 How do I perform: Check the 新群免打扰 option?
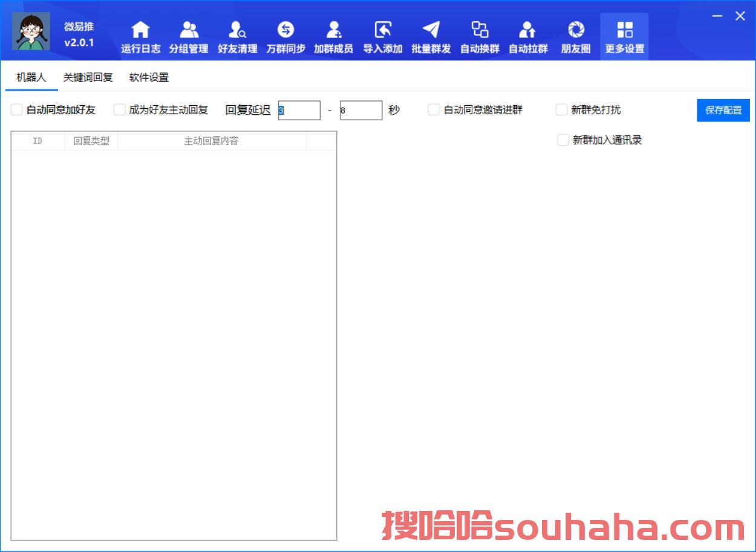coord(562,110)
